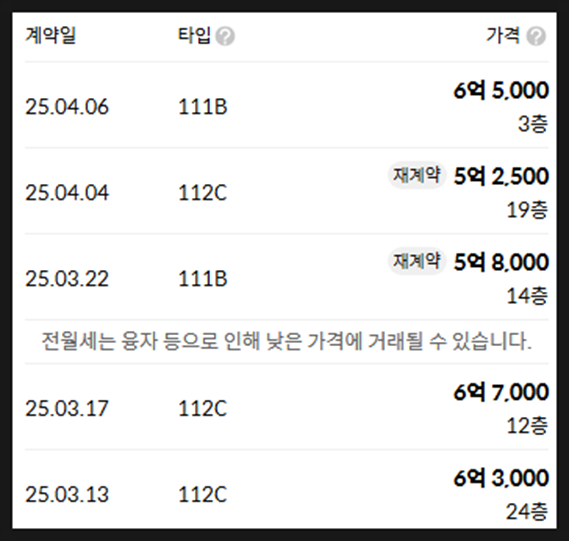Select the 6억 5,000 price entry
569x541 pixels.
click(x=501, y=90)
